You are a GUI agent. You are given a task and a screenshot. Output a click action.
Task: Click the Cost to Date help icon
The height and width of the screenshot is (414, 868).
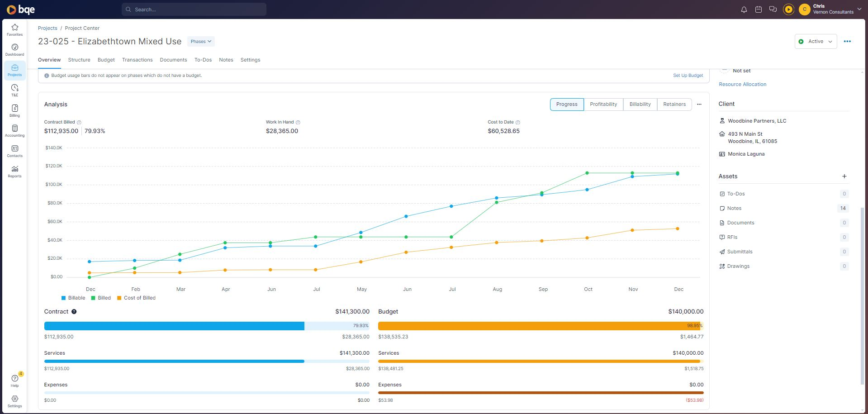pos(518,122)
